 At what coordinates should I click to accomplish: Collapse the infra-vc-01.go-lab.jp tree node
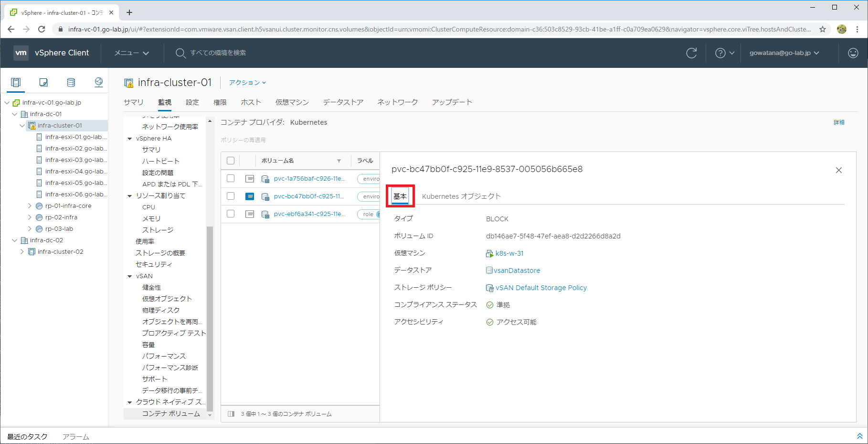(x=7, y=103)
